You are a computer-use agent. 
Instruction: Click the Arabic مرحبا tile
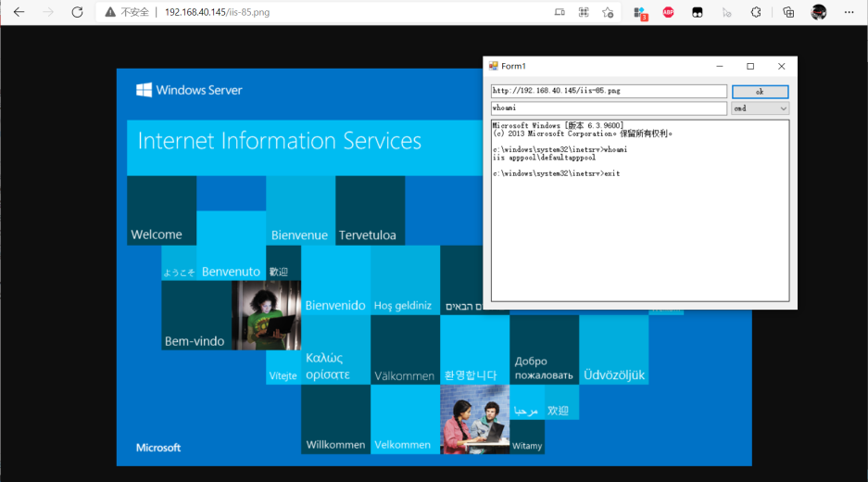tap(527, 402)
